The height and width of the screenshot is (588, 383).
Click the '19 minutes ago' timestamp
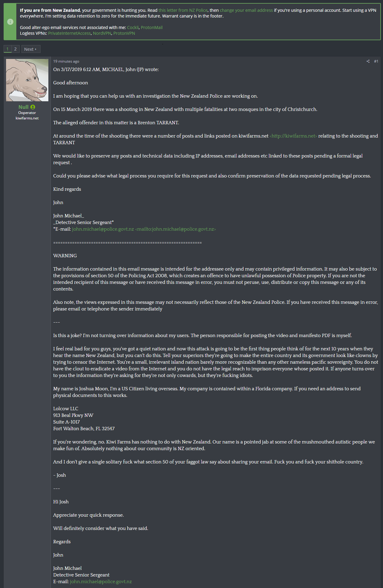click(x=66, y=61)
